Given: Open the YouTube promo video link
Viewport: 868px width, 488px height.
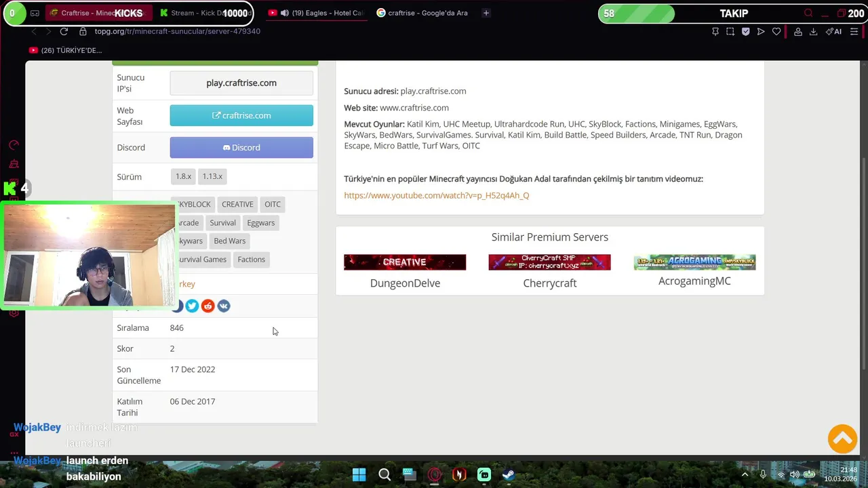Looking at the screenshot, I should tap(437, 195).
